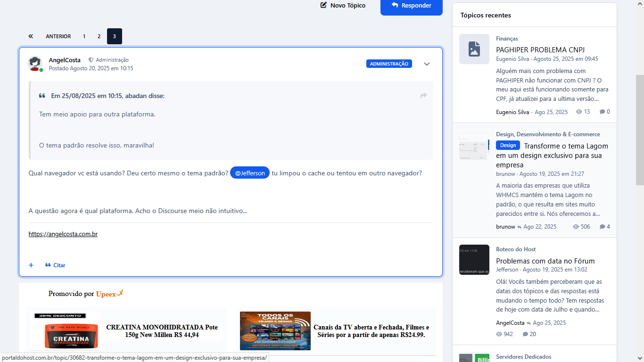Click the blue Responder button
This screenshot has height=362, width=644.
[412, 6]
